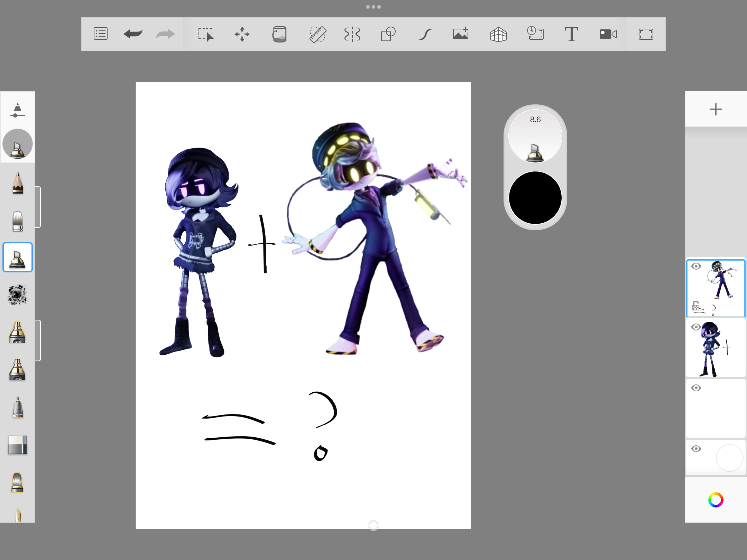Select the time-lapse recording tool
This screenshot has height=560, width=747.
(x=535, y=34)
